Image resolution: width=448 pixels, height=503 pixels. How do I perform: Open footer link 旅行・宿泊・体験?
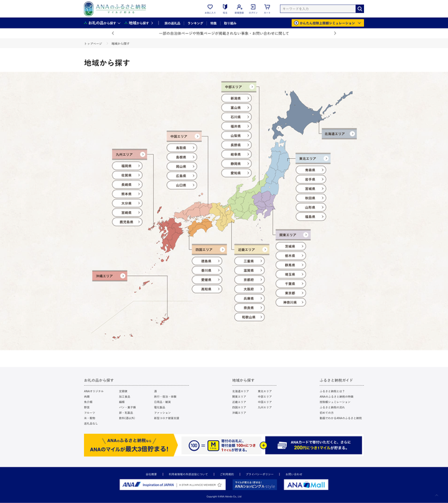pos(165,397)
